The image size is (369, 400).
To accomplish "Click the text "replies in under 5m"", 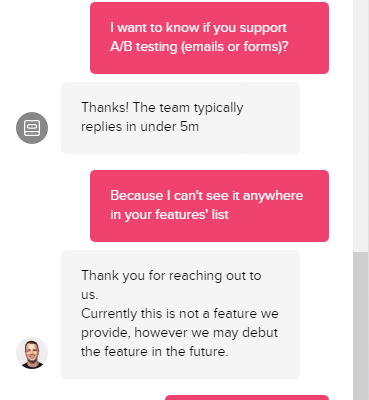I will coord(140,127).
